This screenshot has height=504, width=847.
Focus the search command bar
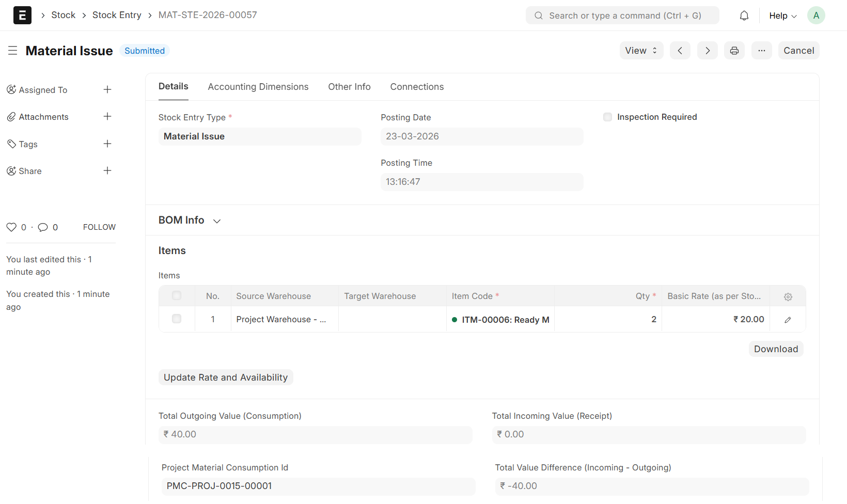(x=622, y=15)
